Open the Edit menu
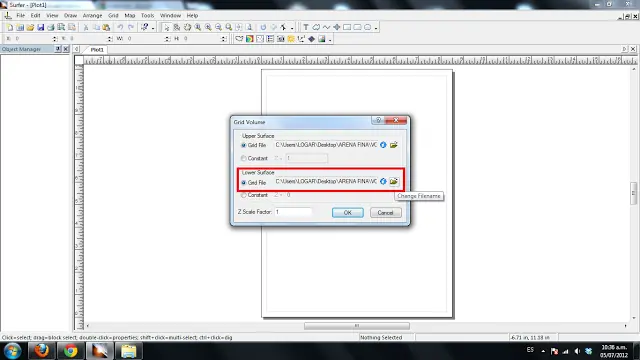The image size is (640, 360). pyautogui.click(x=36, y=16)
